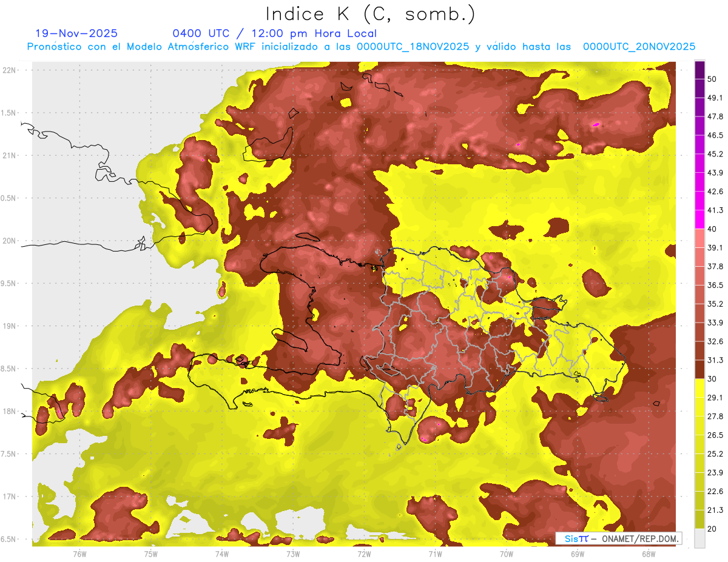The width and height of the screenshot is (728, 562).
Task: Click the longitude axis label "71W"
Action: 435,554
